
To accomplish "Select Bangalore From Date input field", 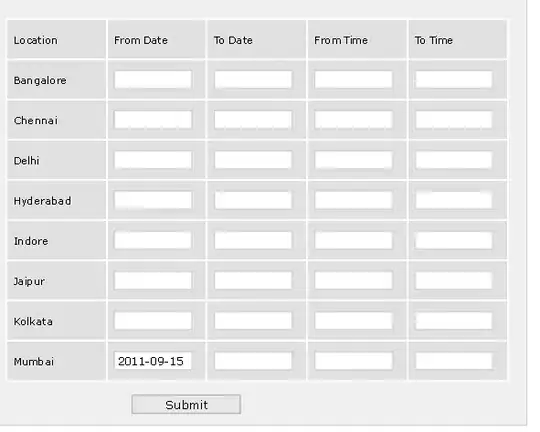I will [153, 80].
